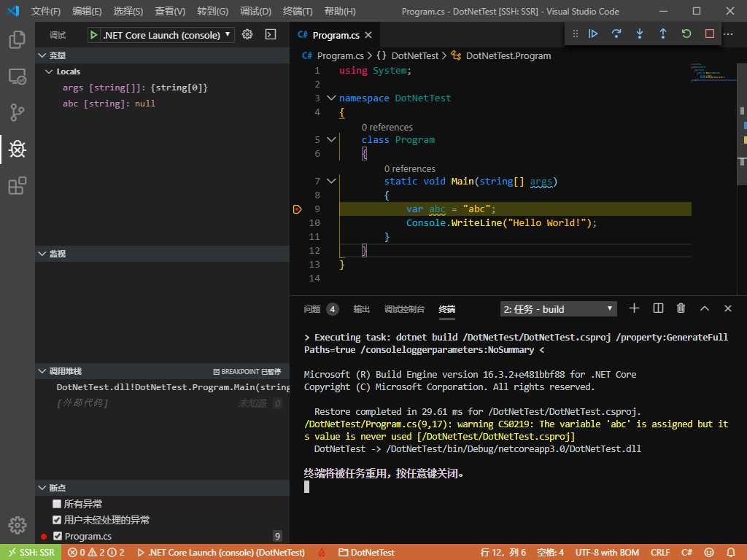This screenshot has height=560, width=747.
Task: Open the 文件(F) menu
Action: pos(46,12)
